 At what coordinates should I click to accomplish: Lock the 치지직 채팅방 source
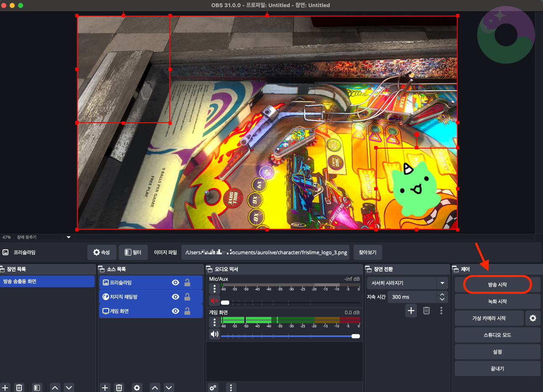(x=187, y=297)
